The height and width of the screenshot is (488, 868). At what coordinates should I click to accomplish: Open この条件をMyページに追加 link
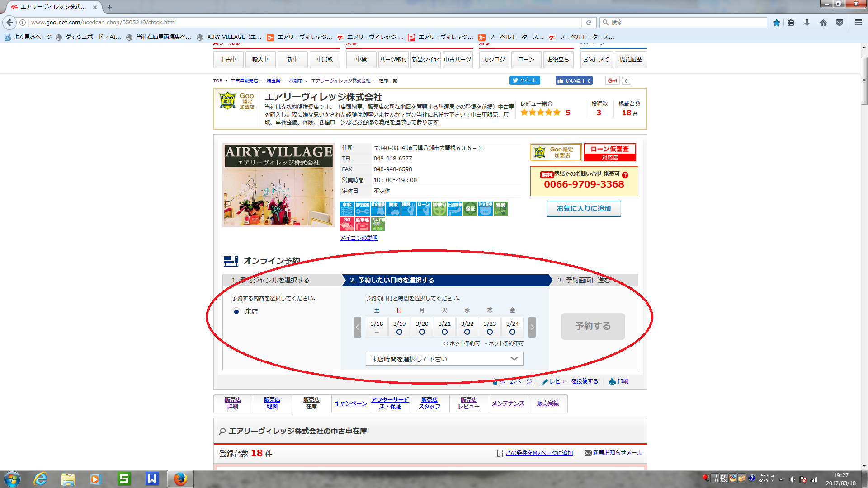(x=539, y=453)
